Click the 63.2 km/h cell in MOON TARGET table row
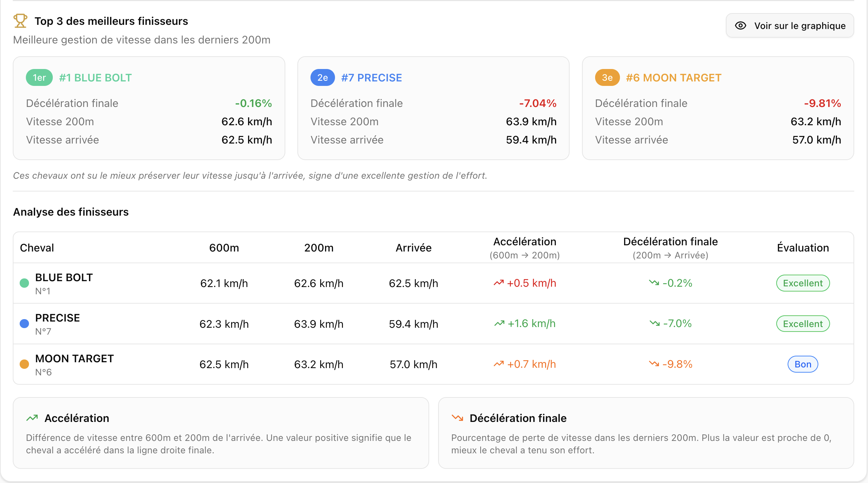This screenshot has height=483, width=868. point(319,364)
